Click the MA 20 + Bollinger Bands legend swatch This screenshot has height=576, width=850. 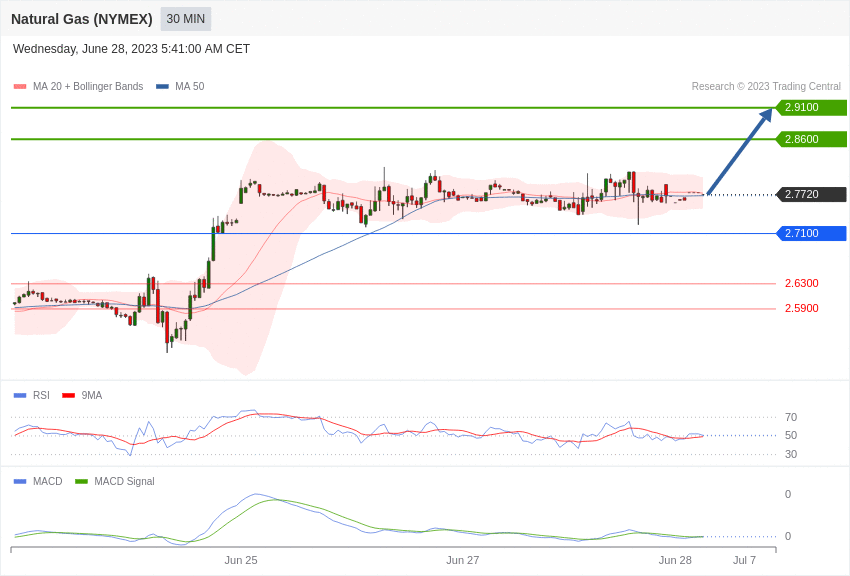[20, 87]
